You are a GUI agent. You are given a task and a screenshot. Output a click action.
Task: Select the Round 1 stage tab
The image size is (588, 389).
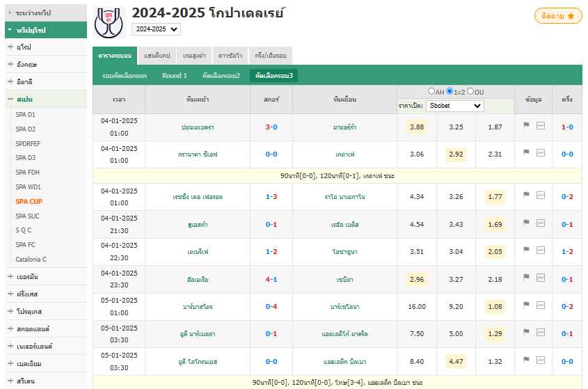175,75
